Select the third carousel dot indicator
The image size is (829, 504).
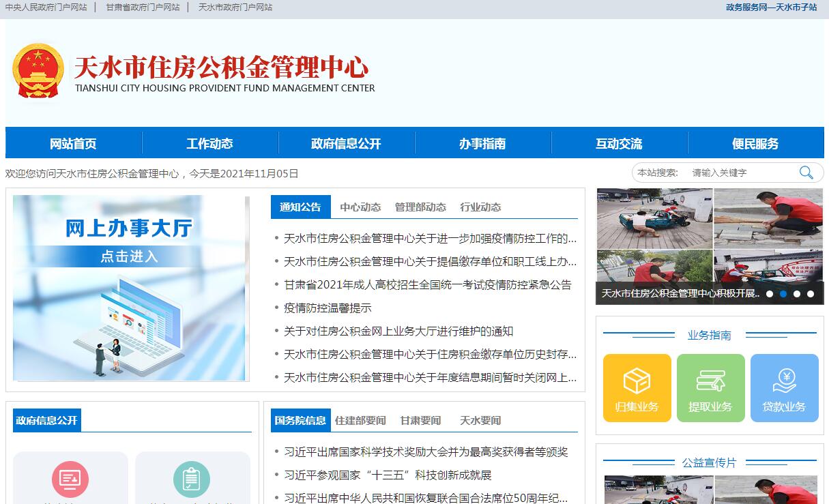pyautogui.click(x=797, y=294)
